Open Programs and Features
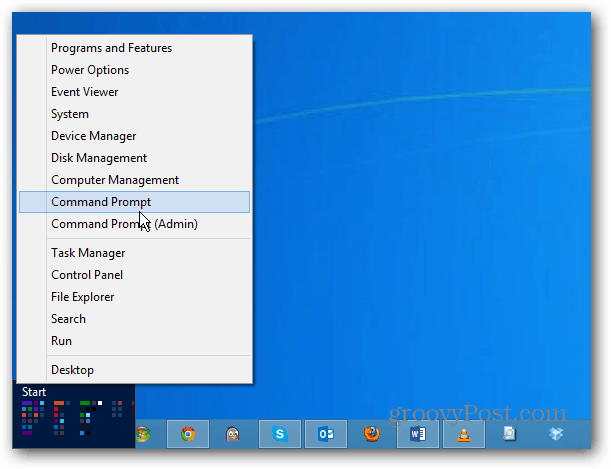The height and width of the screenshot is (469, 611). point(134,48)
